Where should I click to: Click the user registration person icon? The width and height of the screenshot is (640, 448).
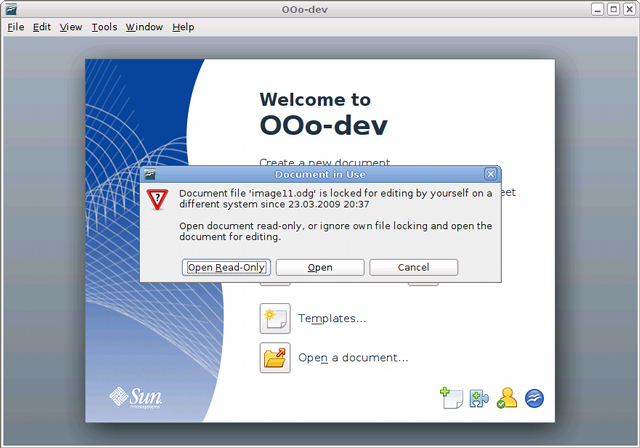[x=507, y=397]
